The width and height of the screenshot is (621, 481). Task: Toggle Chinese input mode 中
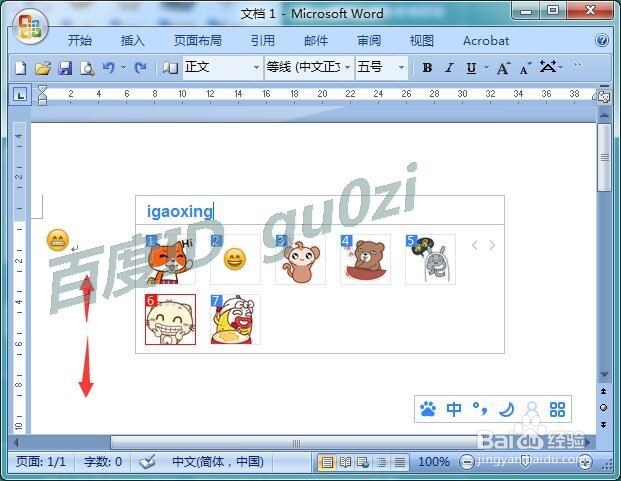click(453, 409)
